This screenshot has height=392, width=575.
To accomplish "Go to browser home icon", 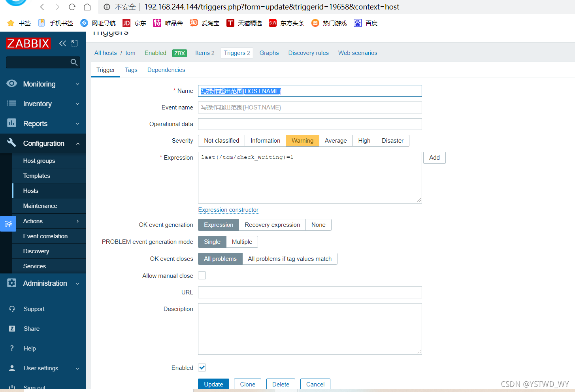I will click(x=87, y=7).
